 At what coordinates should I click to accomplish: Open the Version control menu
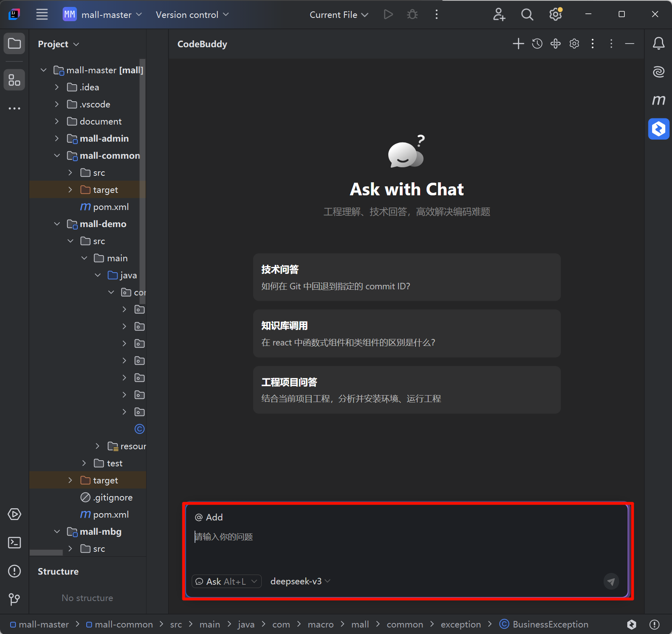tap(192, 15)
